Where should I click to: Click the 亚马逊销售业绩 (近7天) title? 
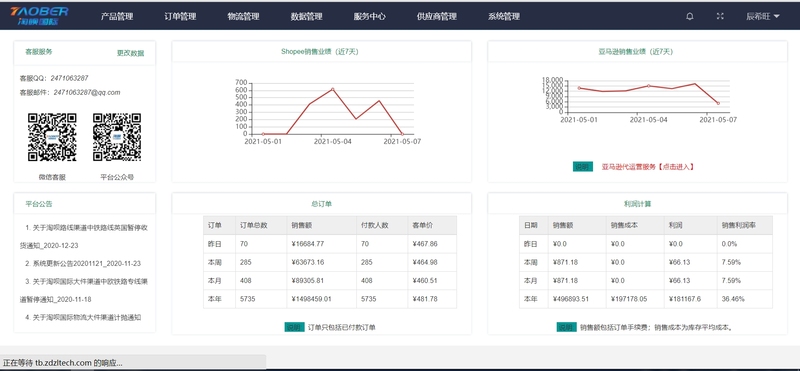click(x=636, y=52)
